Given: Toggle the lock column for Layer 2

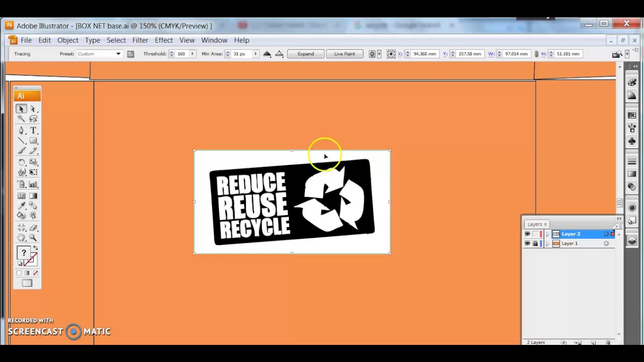Looking at the screenshot, I should [x=535, y=234].
